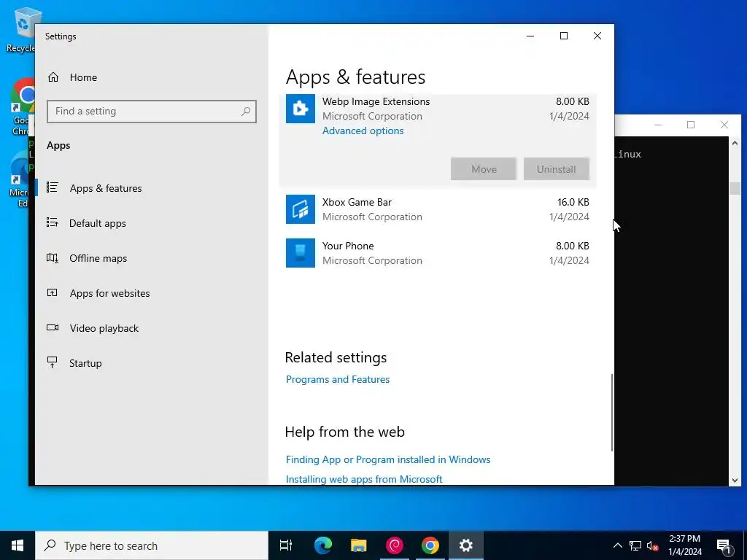Click the greyed-out Uninstall button
The image size is (747, 560).
(x=556, y=169)
